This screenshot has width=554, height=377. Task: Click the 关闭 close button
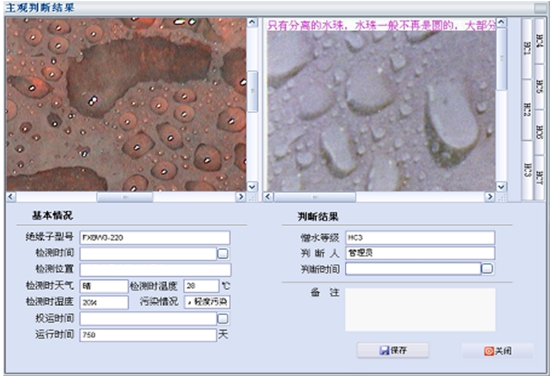(498, 351)
